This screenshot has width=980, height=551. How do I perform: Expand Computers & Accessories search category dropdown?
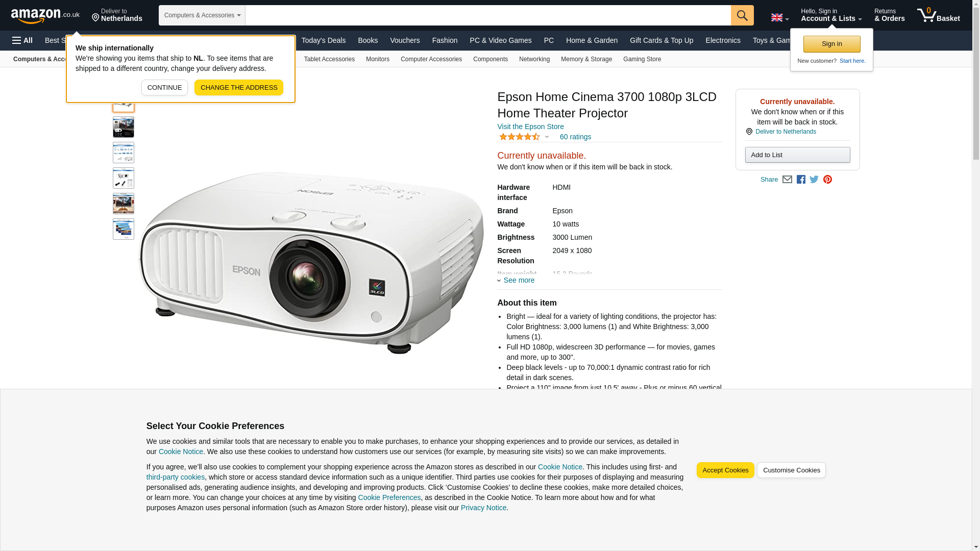coord(202,15)
